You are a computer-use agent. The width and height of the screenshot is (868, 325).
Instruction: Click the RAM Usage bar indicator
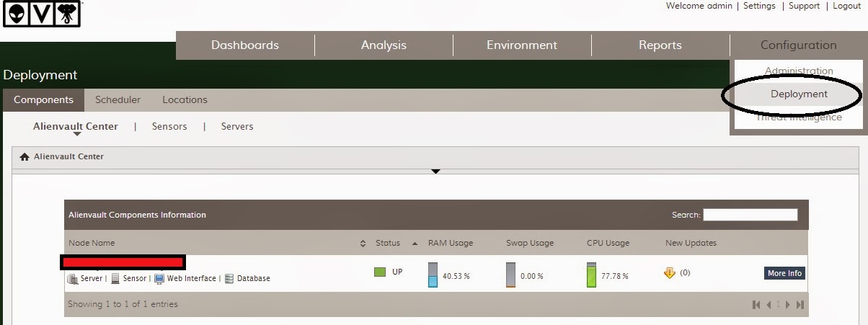[x=433, y=275]
